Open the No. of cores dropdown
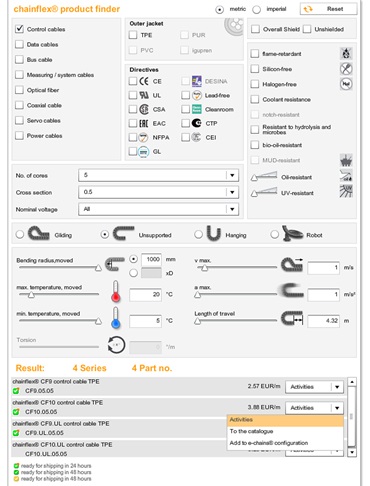The height and width of the screenshot is (486, 370). pyautogui.click(x=159, y=175)
